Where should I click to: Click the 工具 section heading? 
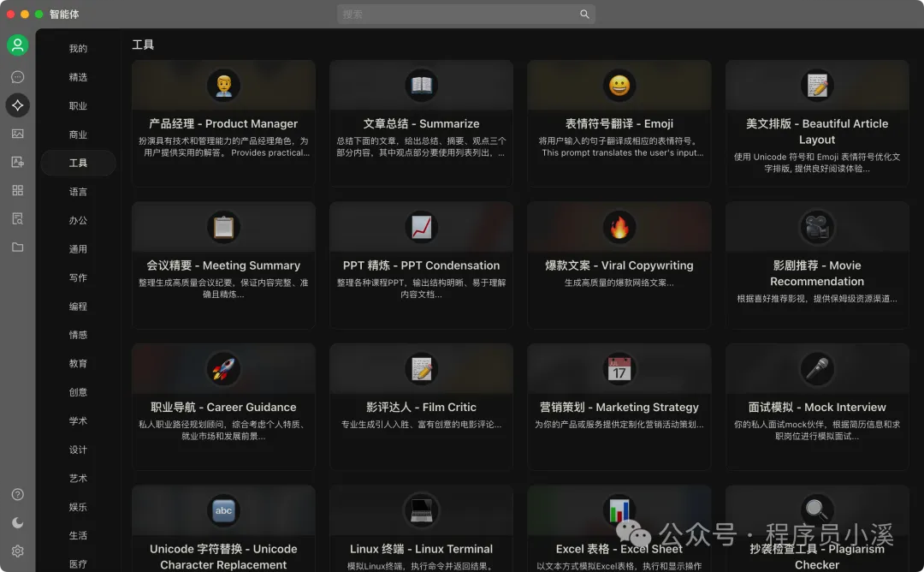click(143, 45)
